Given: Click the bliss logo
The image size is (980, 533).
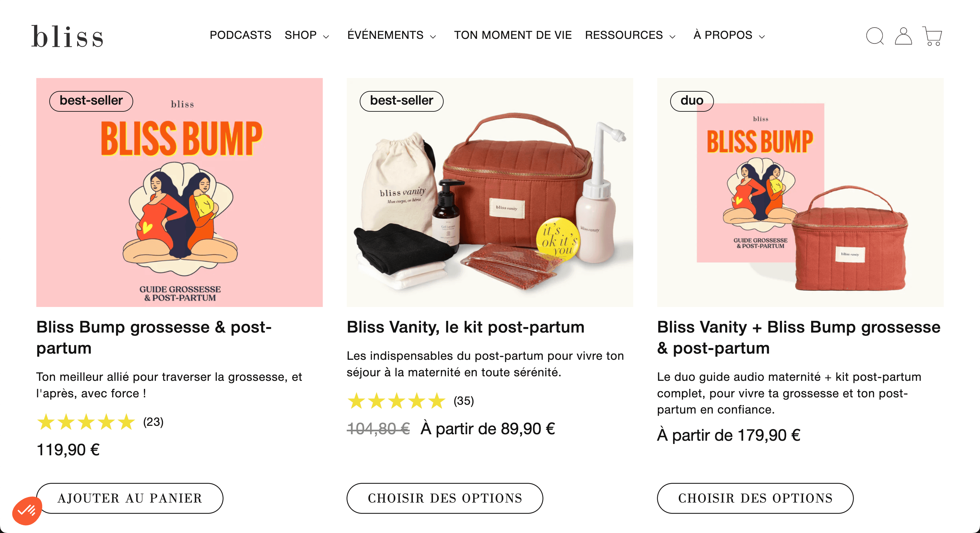Looking at the screenshot, I should (x=67, y=37).
